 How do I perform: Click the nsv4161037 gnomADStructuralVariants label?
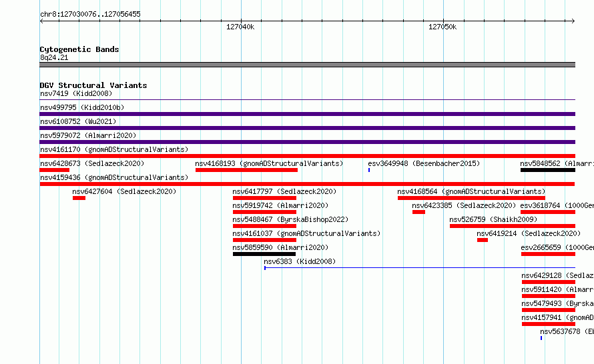click(306, 233)
